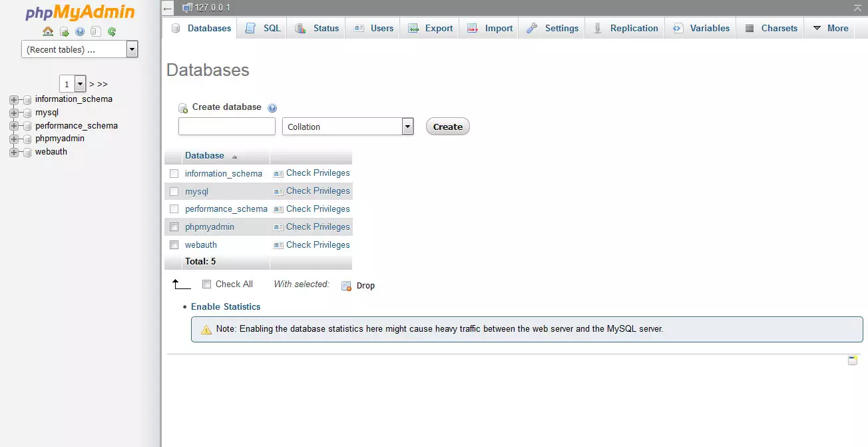Image resolution: width=868 pixels, height=447 pixels.
Task: Open the blue question-mark documentation icon in sidebar
Action: (x=80, y=31)
